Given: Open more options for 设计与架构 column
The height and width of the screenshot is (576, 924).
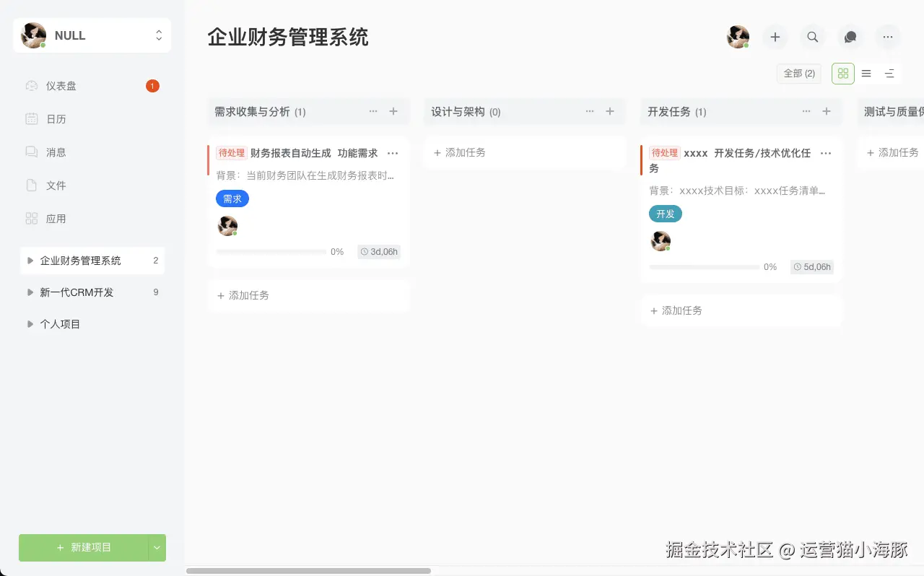Looking at the screenshot, I should [x=590, y=112].
